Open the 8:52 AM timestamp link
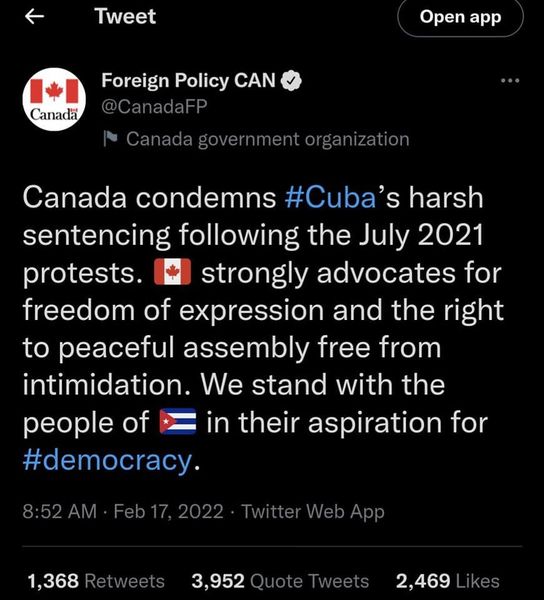 59,512
